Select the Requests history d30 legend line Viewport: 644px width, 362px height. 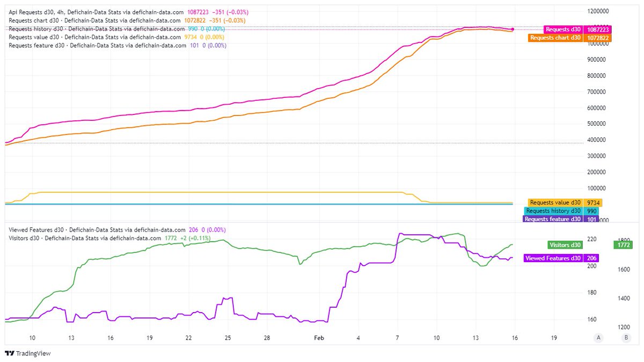click(118, 28)
